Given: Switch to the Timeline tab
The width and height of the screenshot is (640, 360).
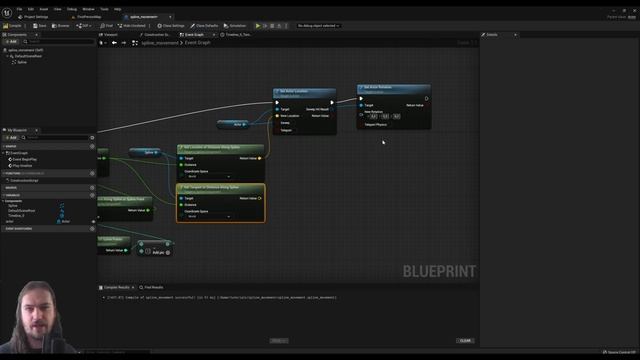Looking at the screenshot, I should (236, 35).
